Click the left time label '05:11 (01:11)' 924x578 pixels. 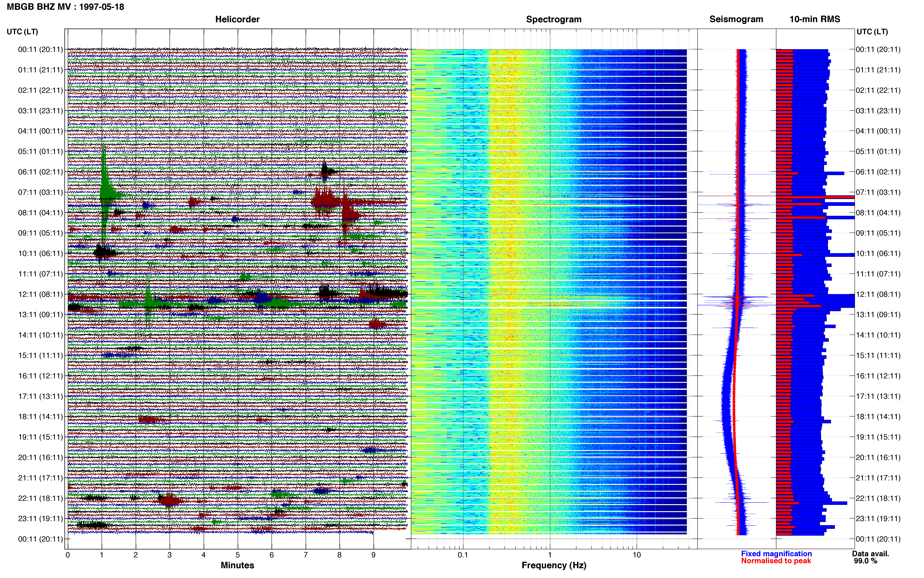[41, 151]
